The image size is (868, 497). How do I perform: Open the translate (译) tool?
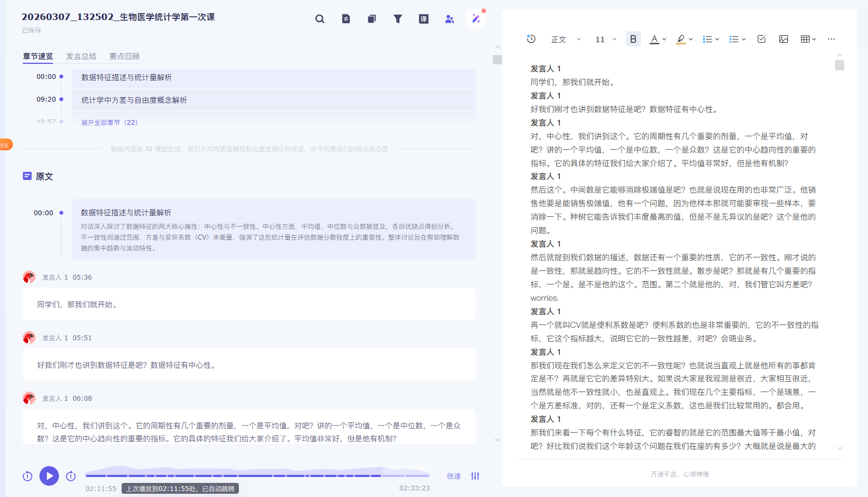point(424,19)
